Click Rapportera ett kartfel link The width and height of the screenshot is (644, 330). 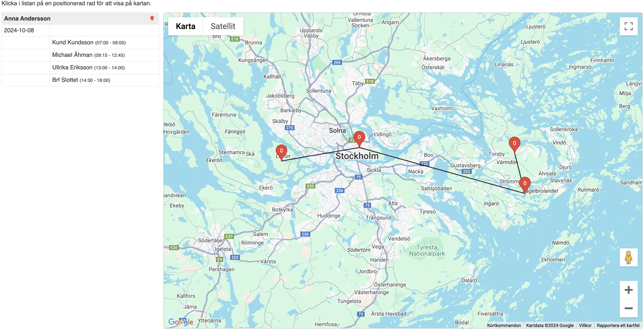(x=618, y=325)
